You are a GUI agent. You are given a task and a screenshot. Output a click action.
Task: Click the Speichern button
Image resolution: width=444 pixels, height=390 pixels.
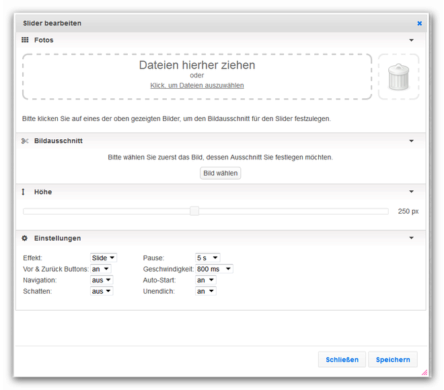coord(393,360)
